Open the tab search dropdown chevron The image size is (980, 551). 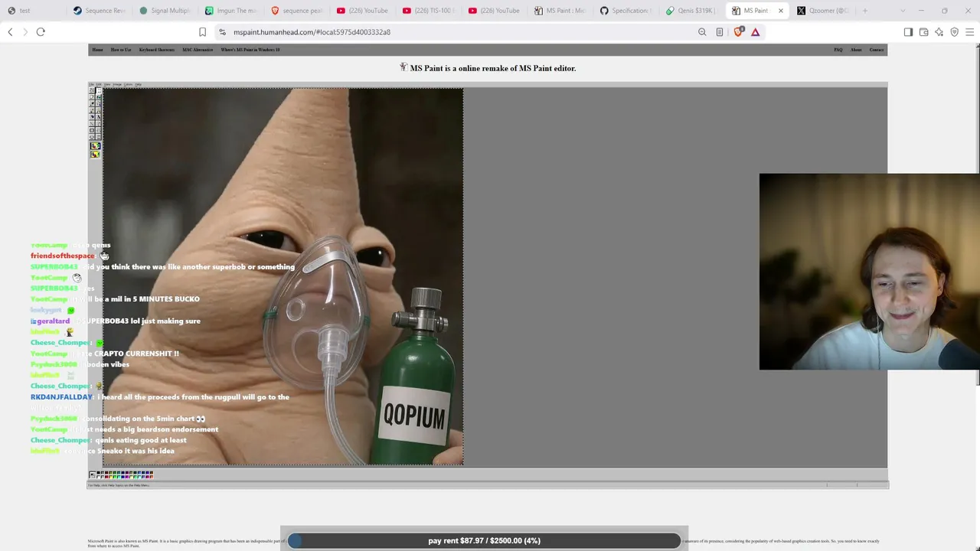click(x=902, y=11)
